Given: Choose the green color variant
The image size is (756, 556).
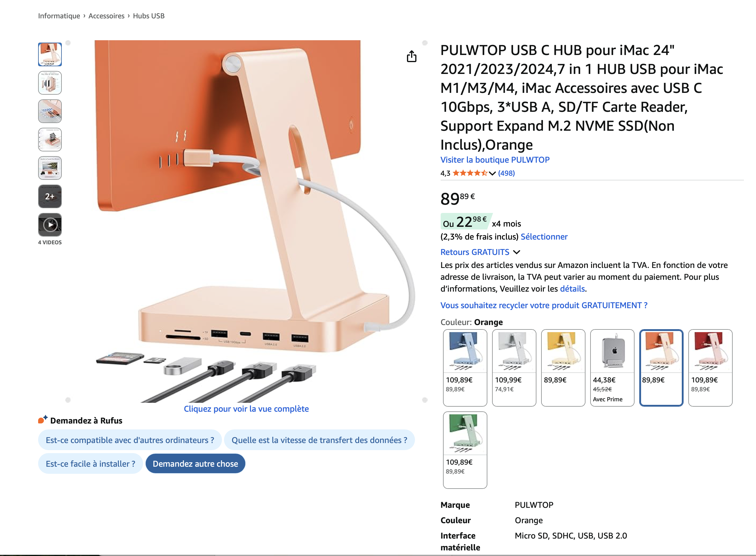Looking at the screenshot, I should 465,450.
